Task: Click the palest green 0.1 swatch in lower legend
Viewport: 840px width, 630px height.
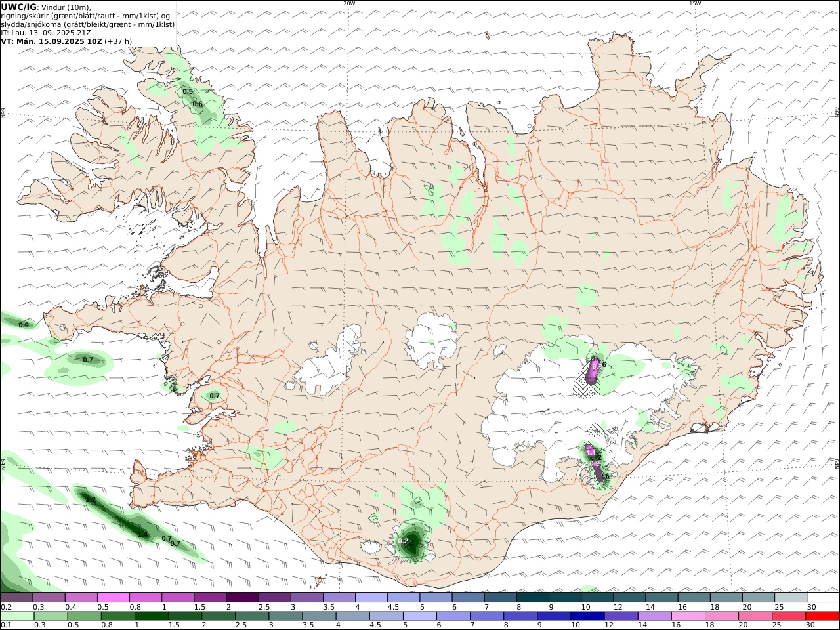Action: tap(17, 616)
